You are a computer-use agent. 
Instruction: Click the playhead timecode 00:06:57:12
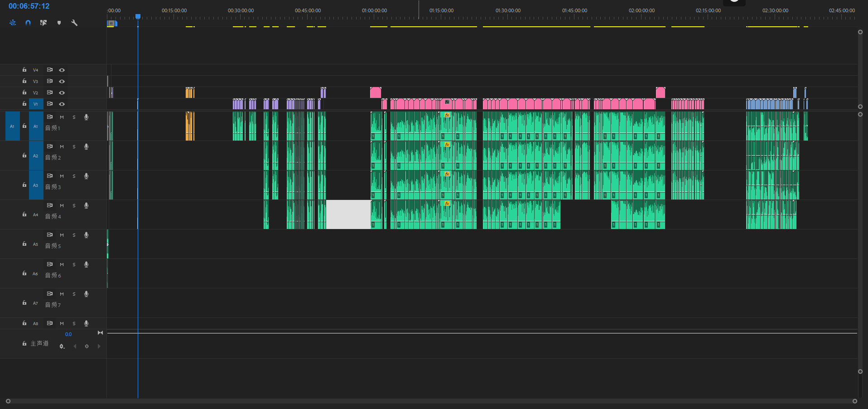click(29, 6)
